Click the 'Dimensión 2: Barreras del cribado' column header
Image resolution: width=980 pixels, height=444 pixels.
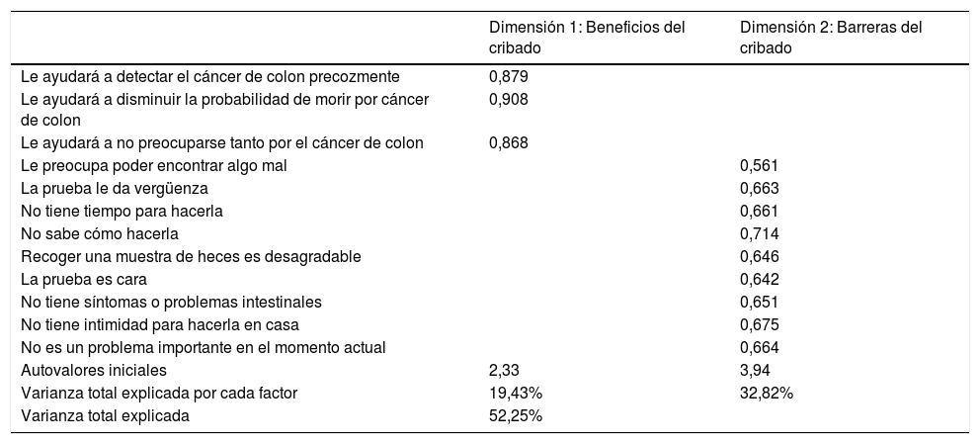click(x=831, y=38)
